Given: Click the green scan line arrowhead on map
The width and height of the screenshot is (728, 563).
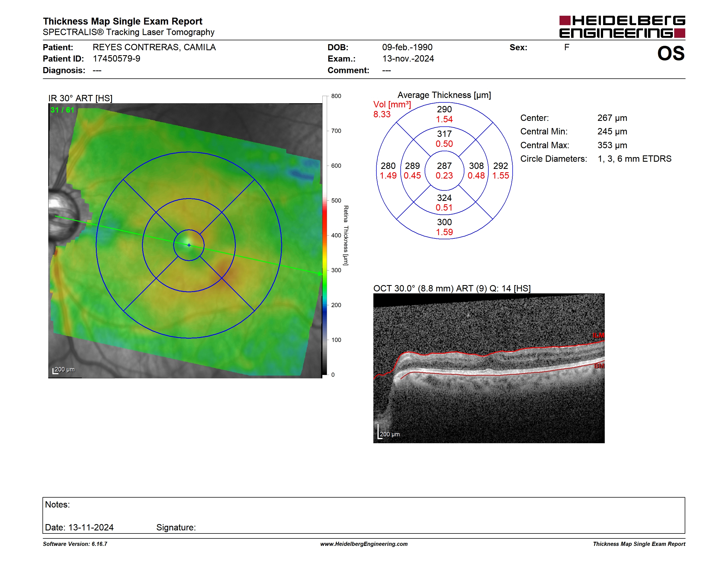Looking at the screenshot, I should pyautogui.click(x=320, y=274).
